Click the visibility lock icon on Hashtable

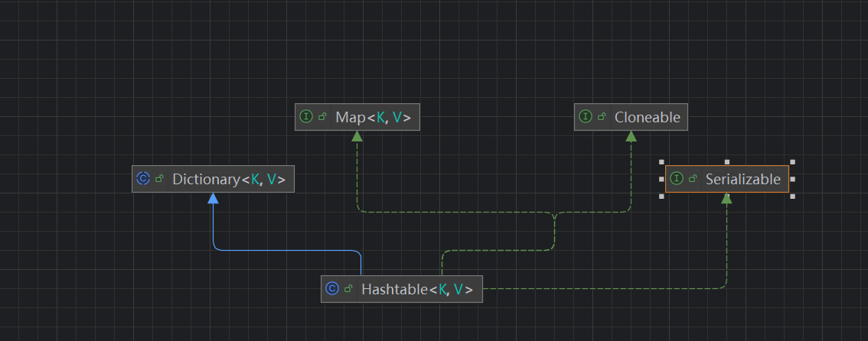tap(348, 289)
